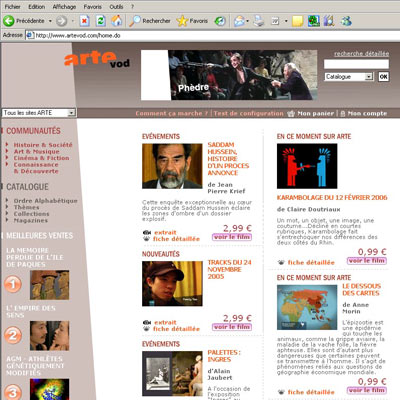Image resolution: width=400 pixels, height=400 pixels.
Task: Open the Tracks du 24 novembre thumbnail
Action: click(172, 284)
